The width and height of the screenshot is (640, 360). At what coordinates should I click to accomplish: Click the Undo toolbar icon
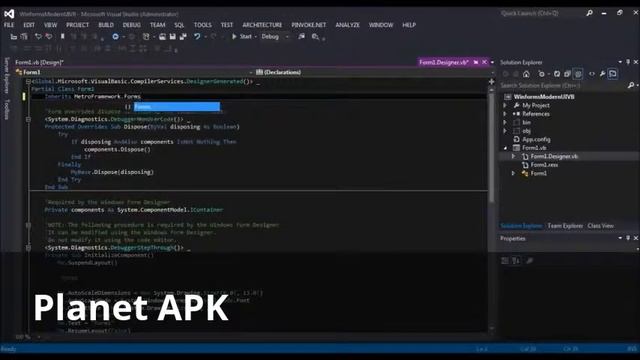click(x=197, y=37)
